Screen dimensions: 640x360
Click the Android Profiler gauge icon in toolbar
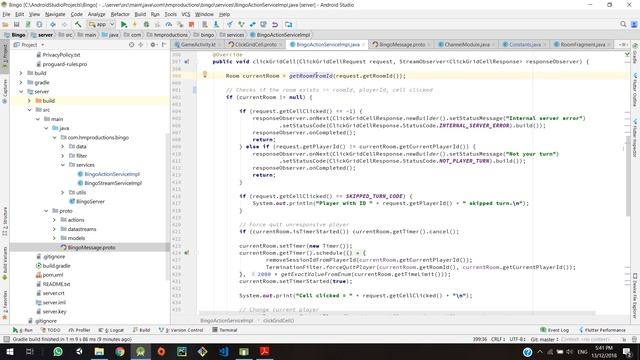coord(169,24)
